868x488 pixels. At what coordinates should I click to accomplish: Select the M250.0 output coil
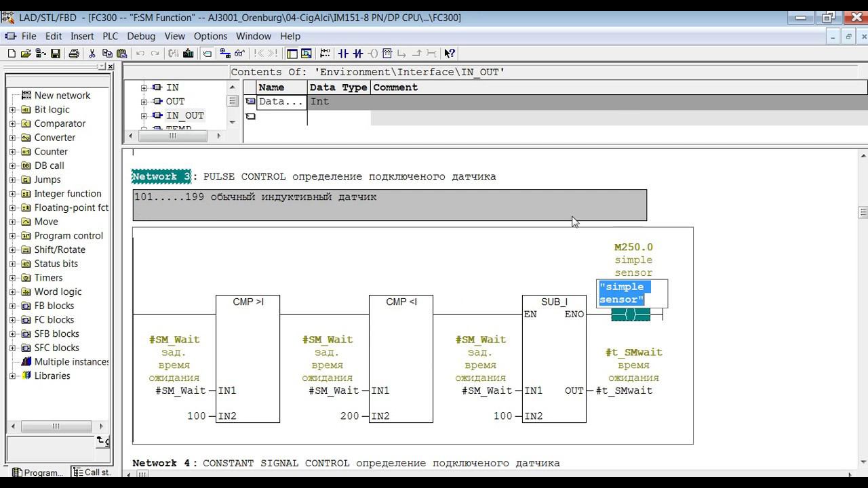tap(631, 314)
